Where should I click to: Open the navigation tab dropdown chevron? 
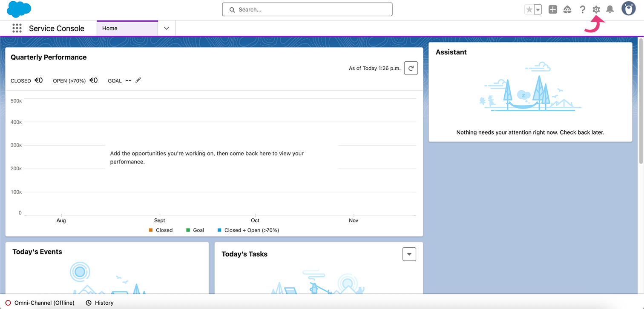(x=167, y=29)
